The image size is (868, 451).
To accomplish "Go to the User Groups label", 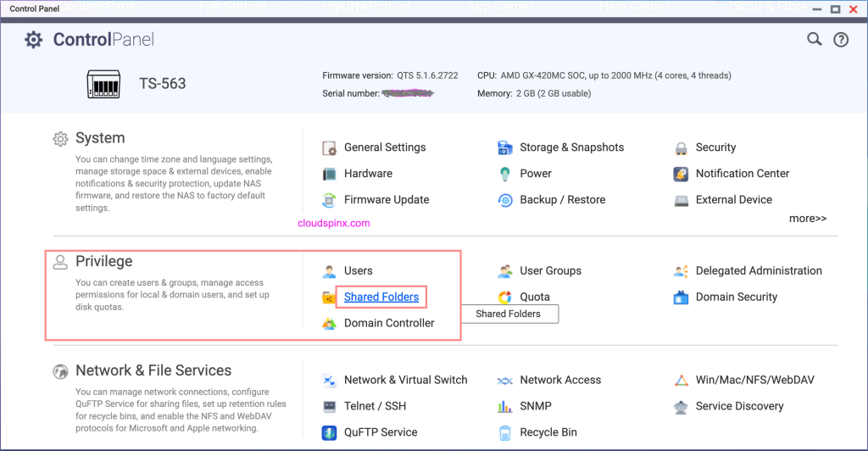I will (550, 271).
